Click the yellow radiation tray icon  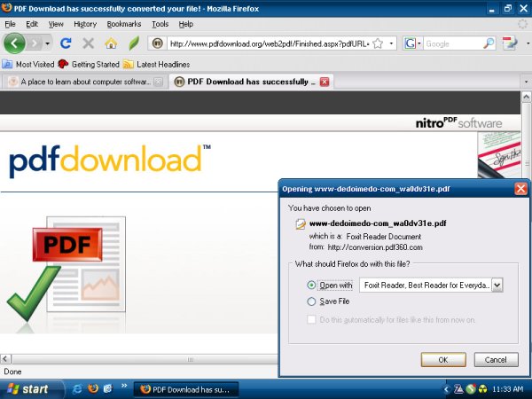pyautogui.click(x=482, y=389)
